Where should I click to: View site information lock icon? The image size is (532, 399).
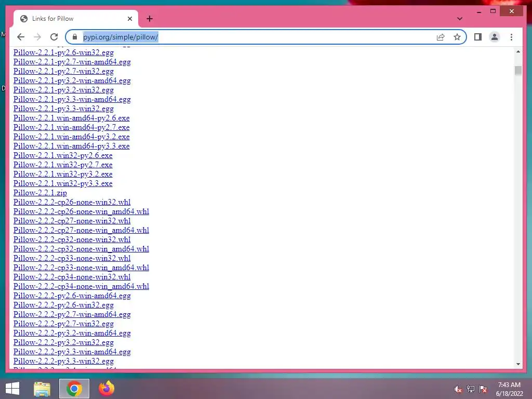coord(75,37)
